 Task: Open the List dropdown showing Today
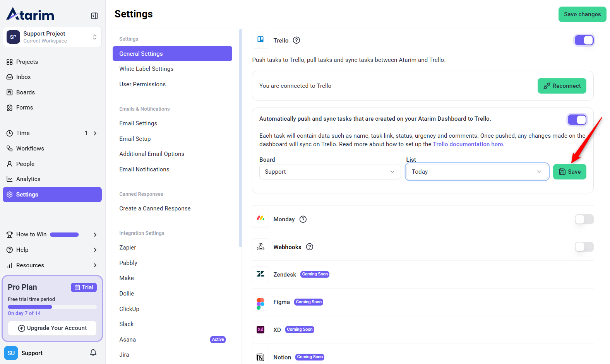[477, 172]
